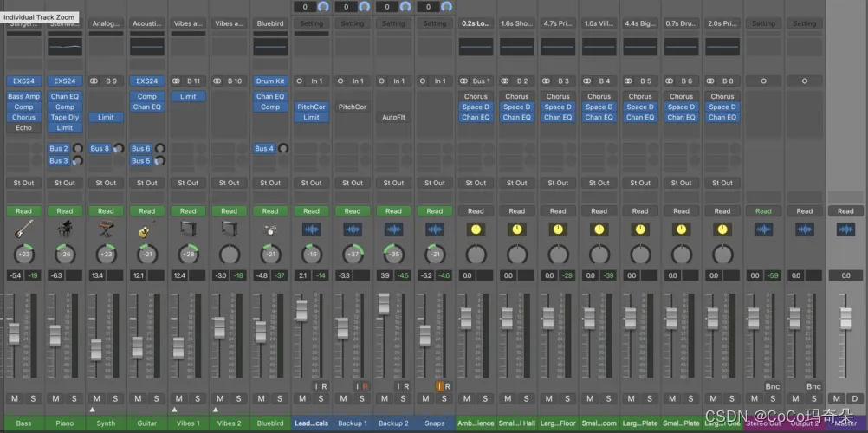
Task: Mute the Master channel strip
Action: pos(837,398)
